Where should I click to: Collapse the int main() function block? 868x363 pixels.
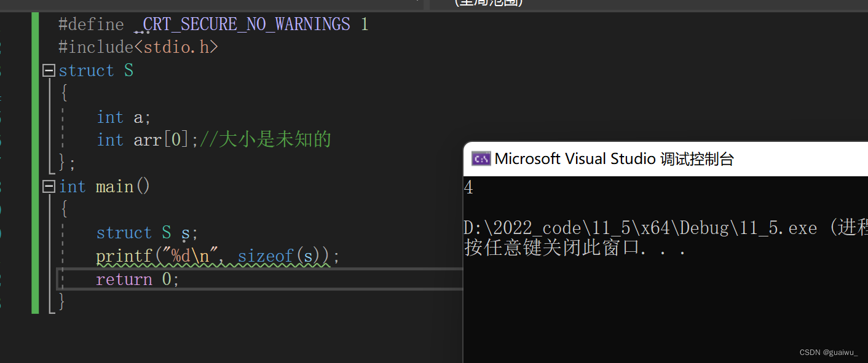click(x=49, y=186)
